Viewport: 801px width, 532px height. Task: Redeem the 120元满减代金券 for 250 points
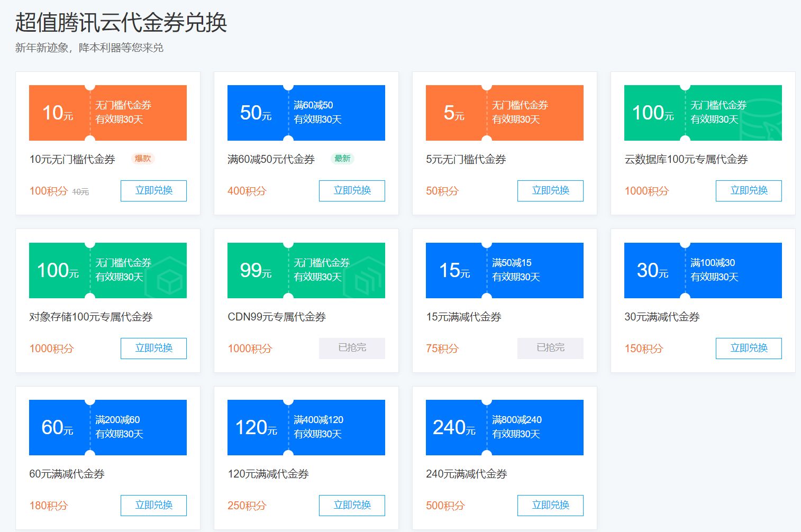click(x=352, y=506)
